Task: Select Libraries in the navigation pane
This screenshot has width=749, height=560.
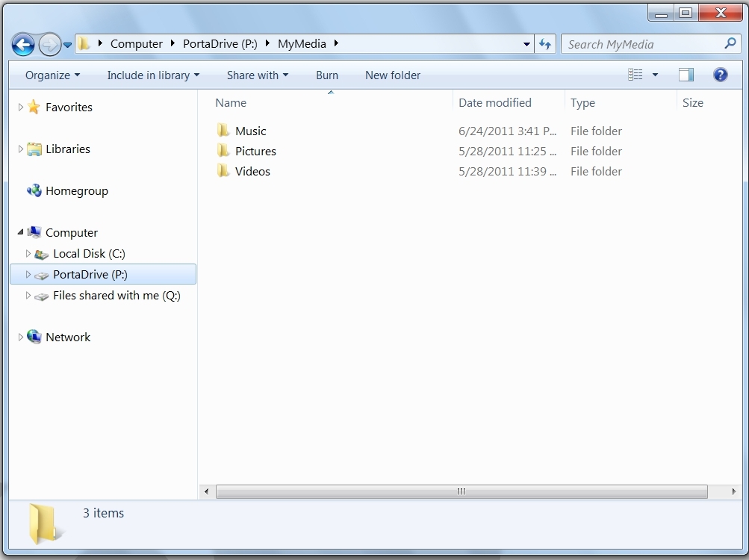Action: 68,149
